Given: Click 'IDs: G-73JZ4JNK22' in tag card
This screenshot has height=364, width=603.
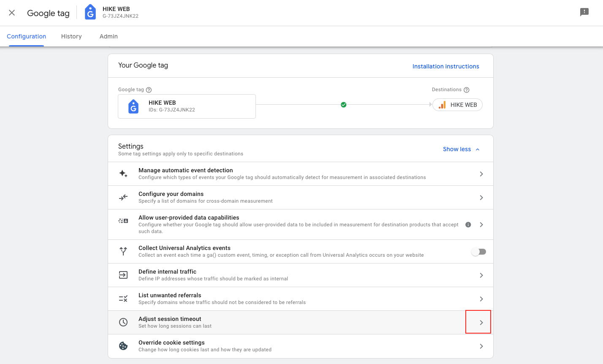Looking at the screenshot, I should click(172, 110).
